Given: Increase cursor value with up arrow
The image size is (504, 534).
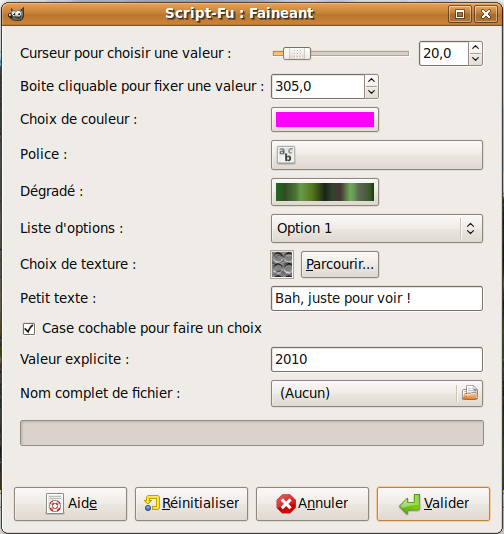Looking at the screenshot, I should tap(475, 48).
